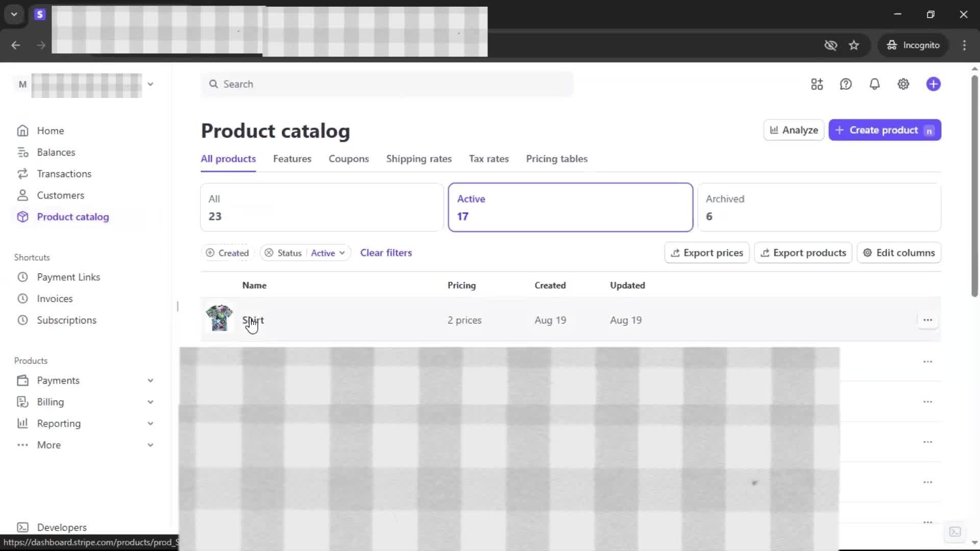Open the notifications bell
This screenshot has width=980, height=551.
click(874, 84)
